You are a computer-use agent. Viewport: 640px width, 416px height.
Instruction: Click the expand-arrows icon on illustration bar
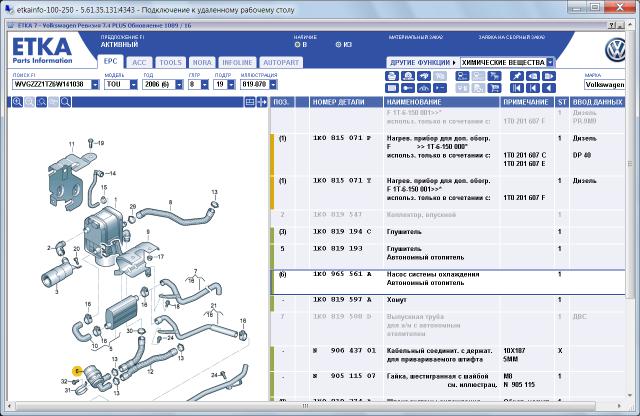(x=262, y=102)
